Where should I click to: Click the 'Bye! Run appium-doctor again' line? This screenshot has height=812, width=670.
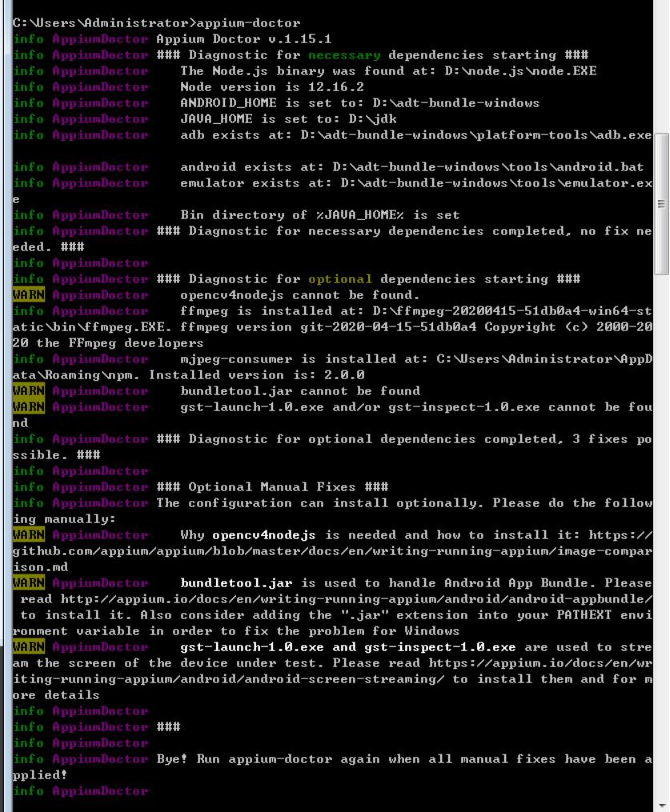[404, 759]
